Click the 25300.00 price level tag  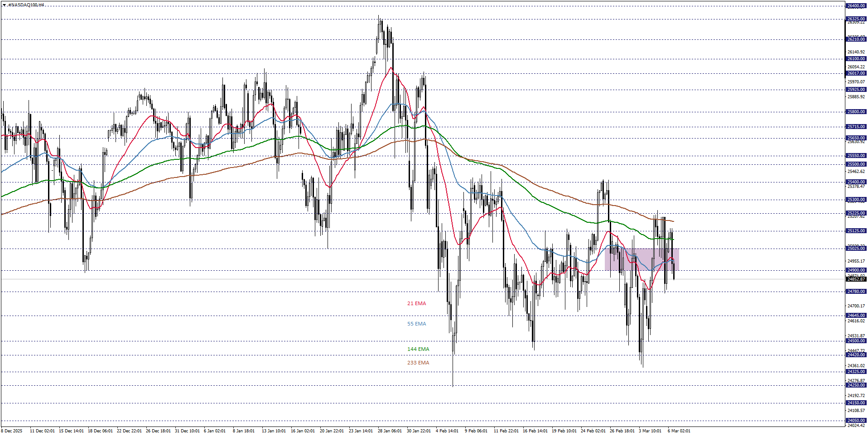[856, 199]
